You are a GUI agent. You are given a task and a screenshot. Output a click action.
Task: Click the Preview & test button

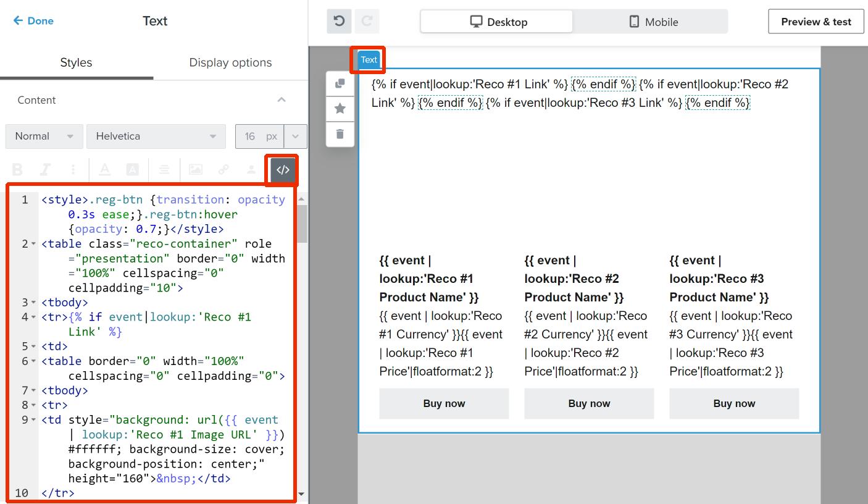click(x=816, y=22)
